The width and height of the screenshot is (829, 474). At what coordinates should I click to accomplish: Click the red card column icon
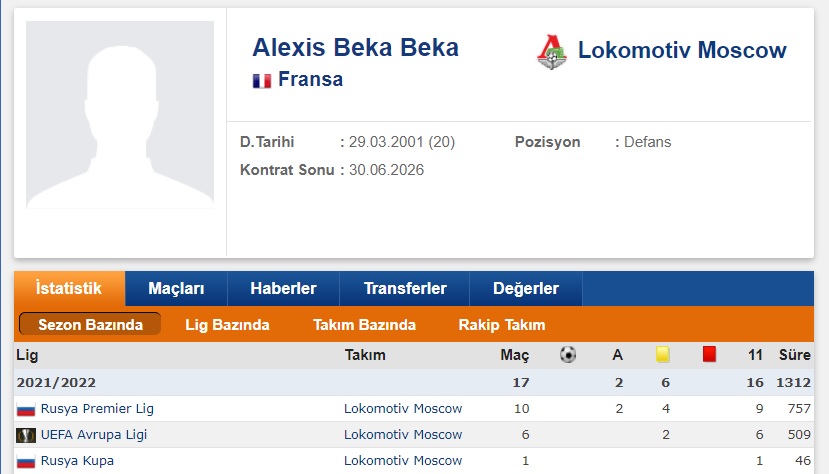click(x=710, y=354)
